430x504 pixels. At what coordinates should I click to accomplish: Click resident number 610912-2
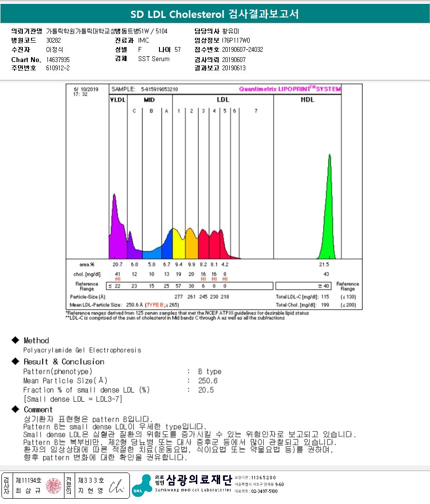point(58,68)
